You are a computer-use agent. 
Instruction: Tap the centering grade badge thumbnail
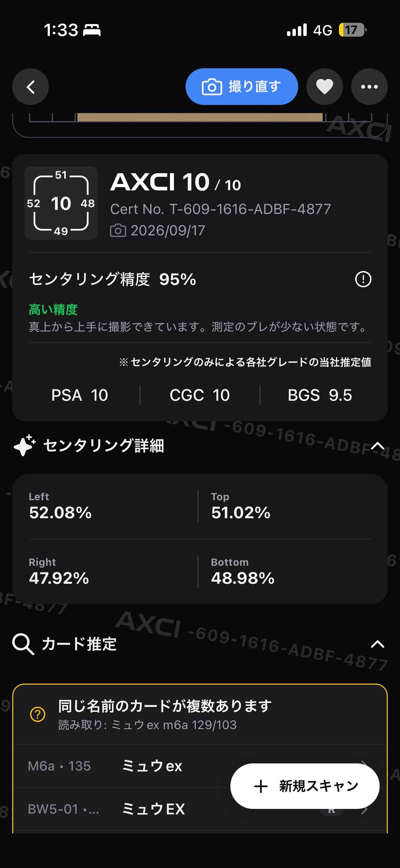pos(61,203)
